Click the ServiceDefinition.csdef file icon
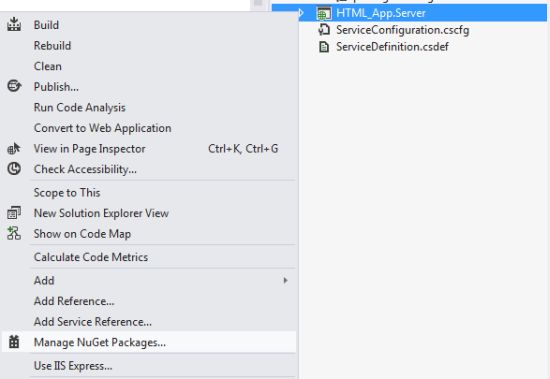Image resolution: width=550 pixels, height=379 pixels. (324, 47)
